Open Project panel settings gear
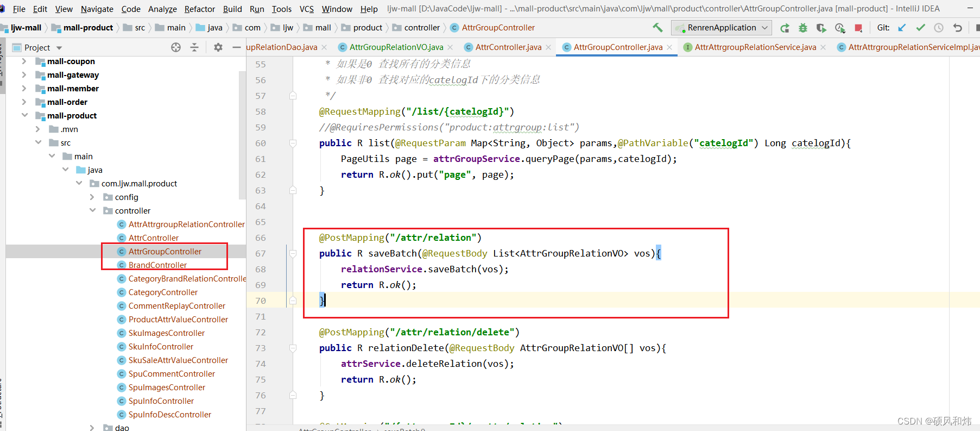 tap(218, 47)
